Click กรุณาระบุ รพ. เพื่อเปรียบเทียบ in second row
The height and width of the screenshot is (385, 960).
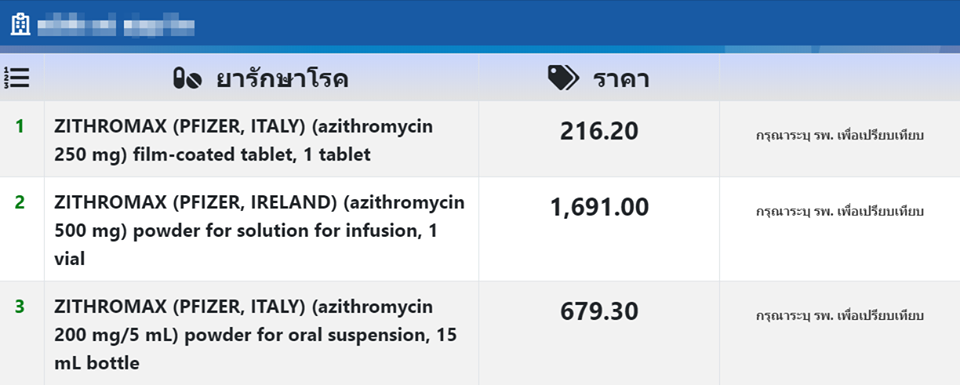[839, 212]
